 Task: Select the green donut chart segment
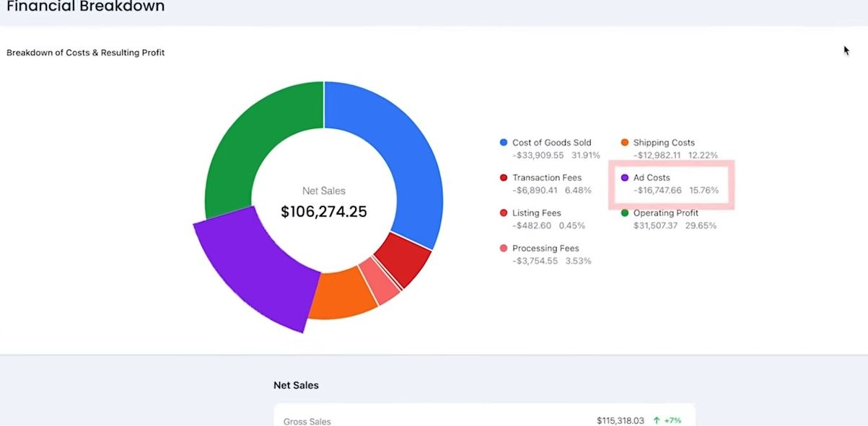(x=245, y=144)
